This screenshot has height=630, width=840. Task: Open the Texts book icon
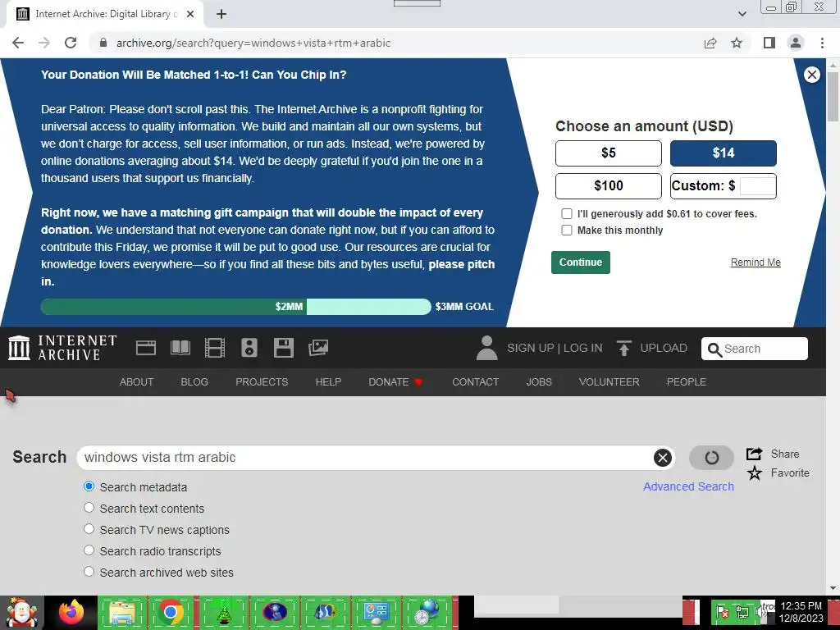point(180,348)
